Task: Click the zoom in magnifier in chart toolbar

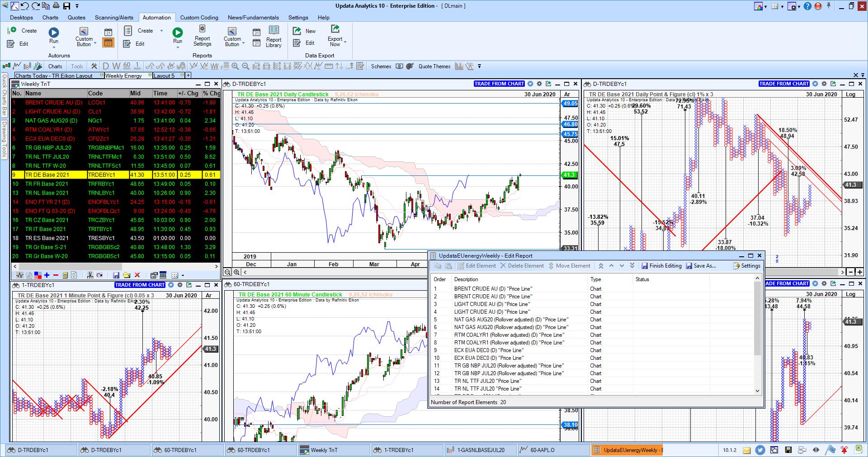Action: tap(235, 66)
